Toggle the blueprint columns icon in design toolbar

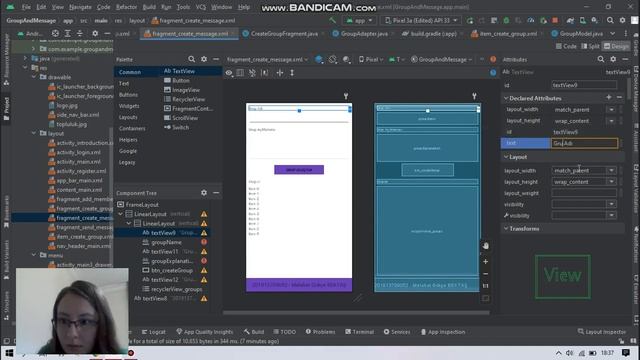(240, 73)
